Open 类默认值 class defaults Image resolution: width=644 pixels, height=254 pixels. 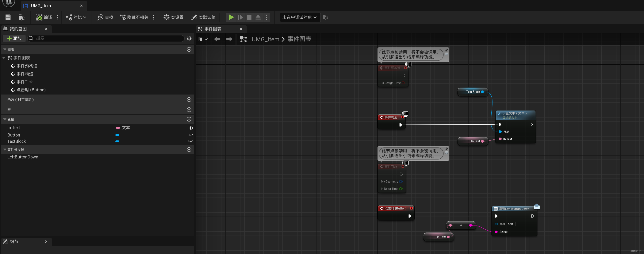pyautogui.click(x=203, y=17)
